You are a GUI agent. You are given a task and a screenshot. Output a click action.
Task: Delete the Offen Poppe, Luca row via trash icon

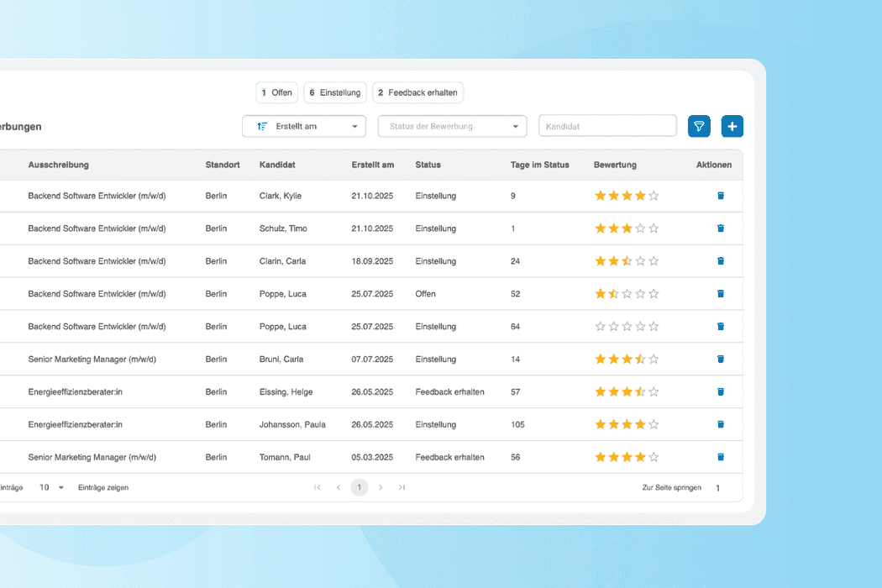(x=720, y=293)
